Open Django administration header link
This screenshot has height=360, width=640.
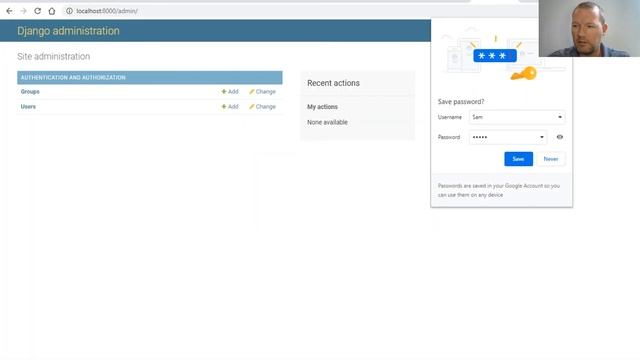pyautogui.click(x=68, y=31)
